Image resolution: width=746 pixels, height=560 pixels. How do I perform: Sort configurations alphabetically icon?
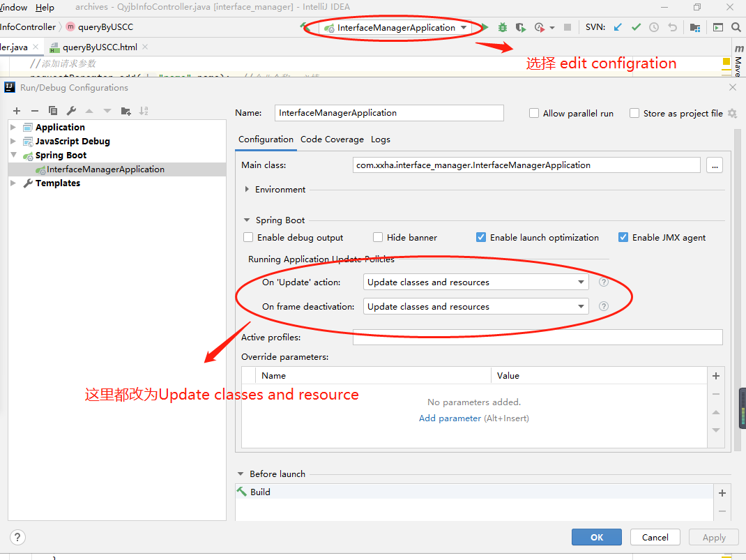(x=144, y=111)
